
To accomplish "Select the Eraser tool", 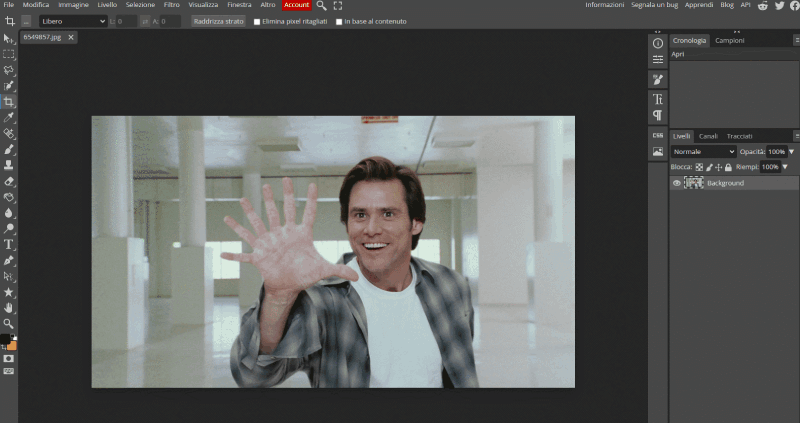I will click(9, 181).
